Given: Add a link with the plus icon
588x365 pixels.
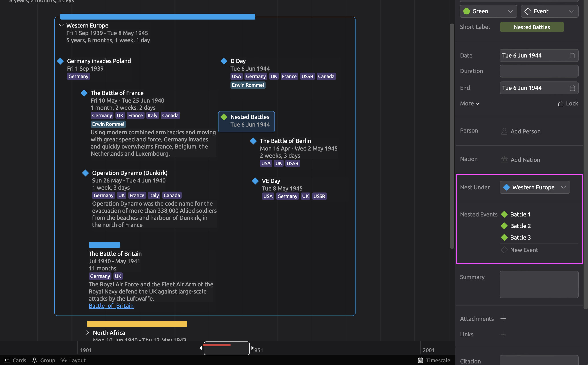Looking at the screenshot, I should click(503, 334).
